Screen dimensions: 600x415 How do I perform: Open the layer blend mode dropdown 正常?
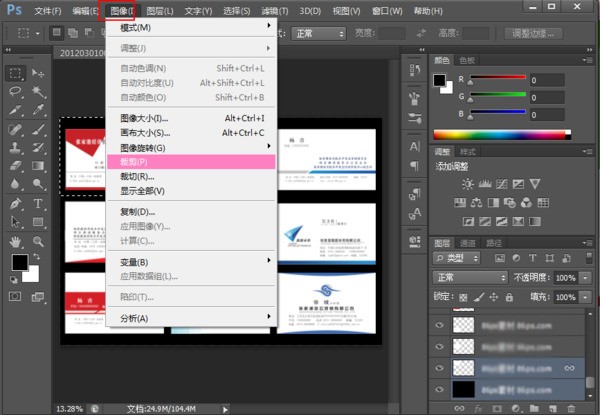471,277
